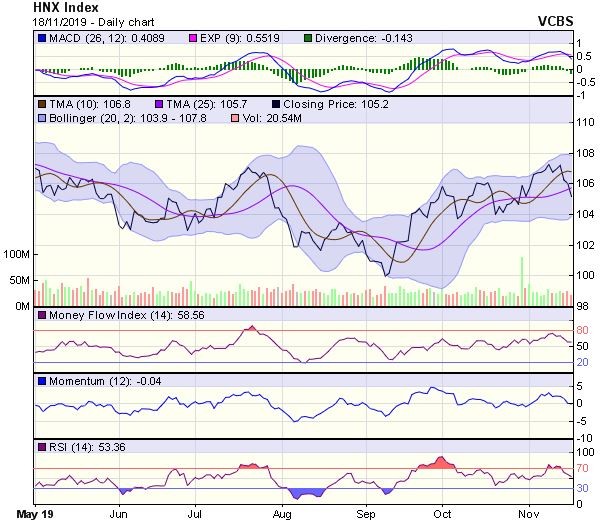602x525 pixels.
Task: Click the Momentum (12) legend swatch
Action: (41, 381)
